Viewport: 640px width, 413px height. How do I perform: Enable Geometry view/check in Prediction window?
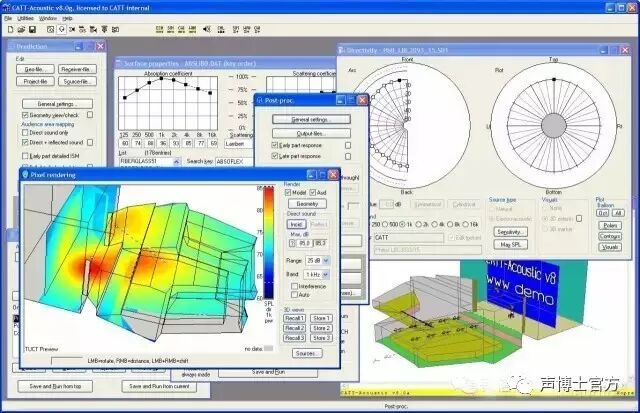pyautogui.click(x=25, y=115)
